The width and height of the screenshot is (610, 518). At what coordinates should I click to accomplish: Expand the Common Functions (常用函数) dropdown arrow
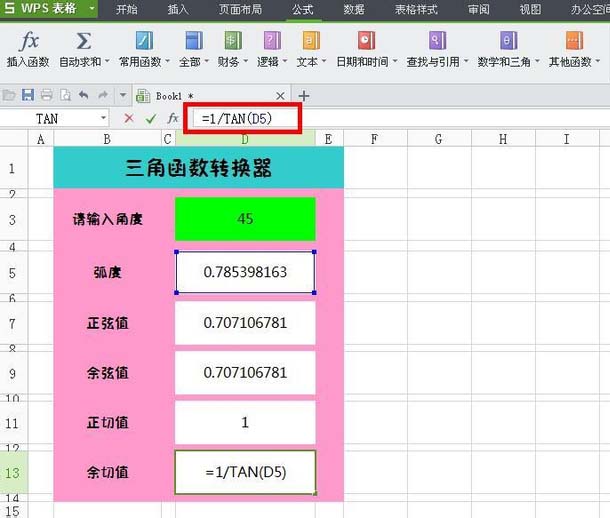168,61
